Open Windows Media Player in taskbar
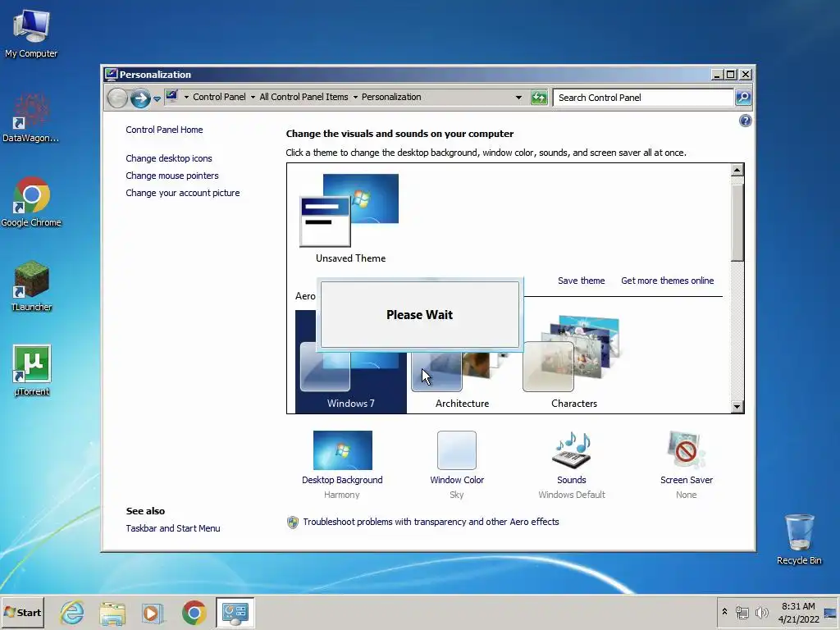 coord(153,612)
